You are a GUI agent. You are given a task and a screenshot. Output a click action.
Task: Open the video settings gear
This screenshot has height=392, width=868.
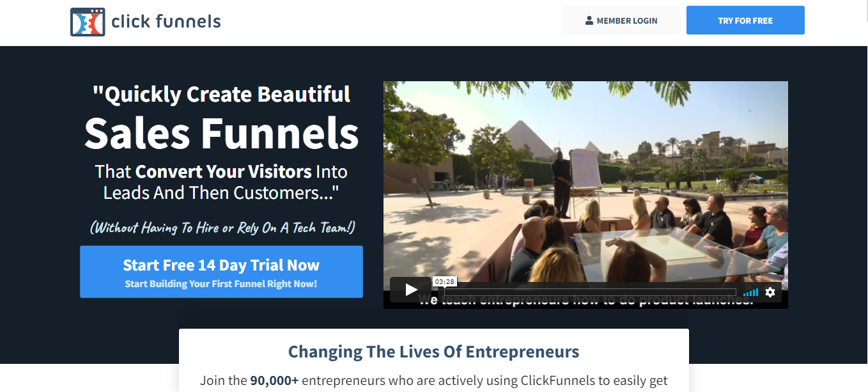point(770,292)
